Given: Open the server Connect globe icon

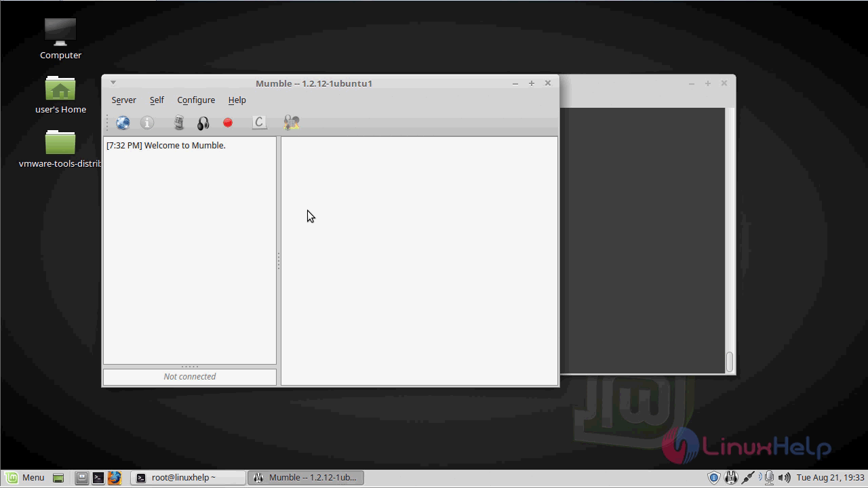Looking at the screenshot, I should tap(123, 123).
